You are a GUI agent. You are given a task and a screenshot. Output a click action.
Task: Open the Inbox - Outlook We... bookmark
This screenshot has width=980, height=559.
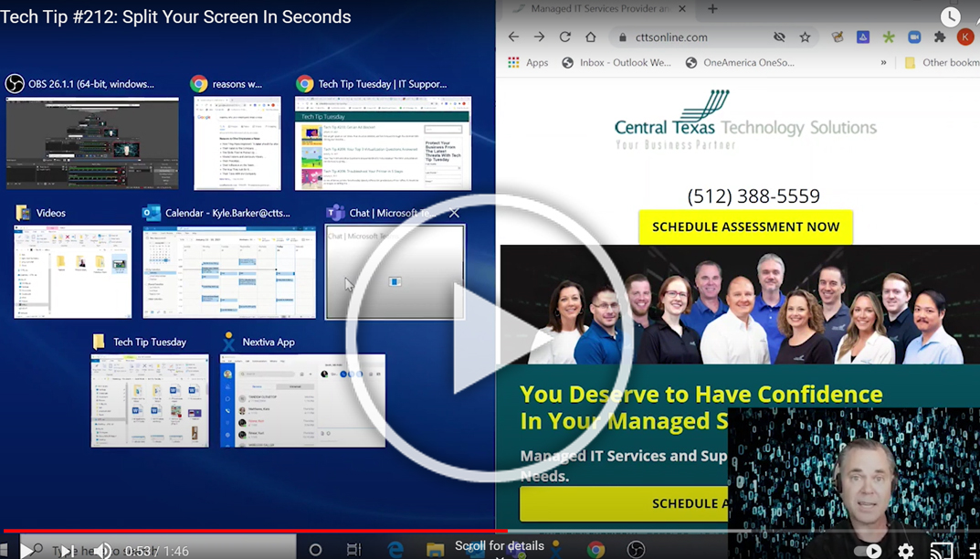616,62
